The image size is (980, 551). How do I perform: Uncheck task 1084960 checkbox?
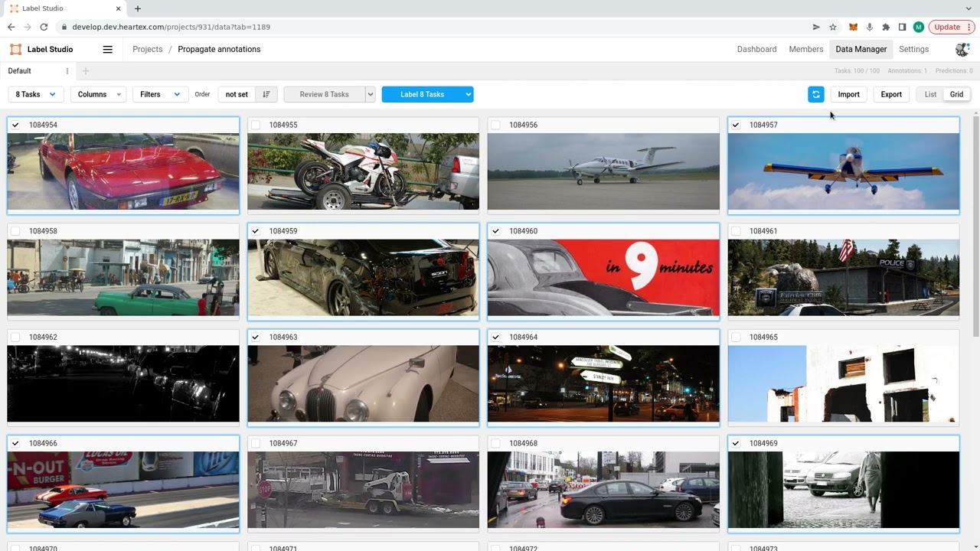[x=495, y=231]
